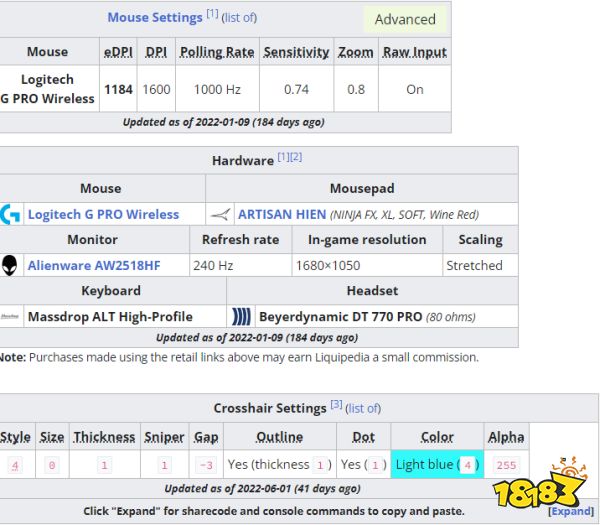Open the Logitech G PRO Wireless hardware link
This screenshot has height=525, width=600.
pos(103,214)
